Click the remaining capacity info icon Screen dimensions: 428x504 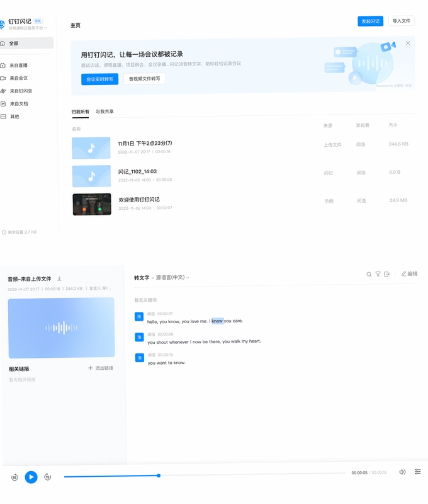4,232
